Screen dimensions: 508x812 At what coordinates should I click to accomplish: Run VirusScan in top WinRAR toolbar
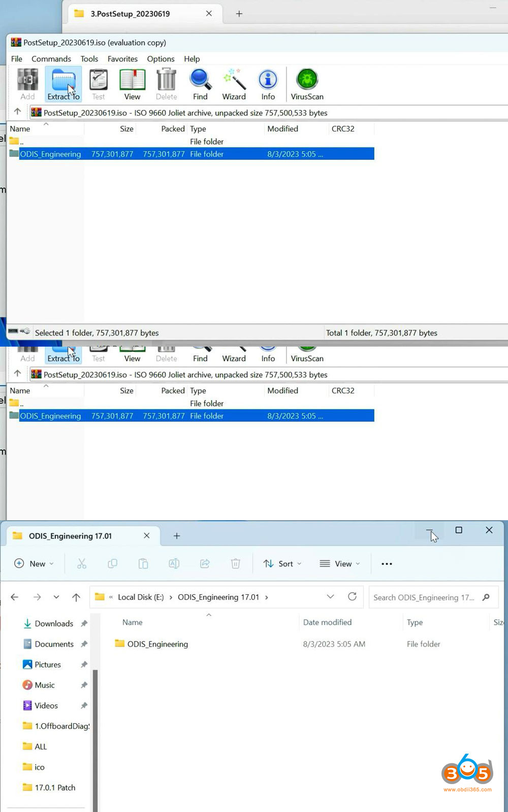pos(307,84)
